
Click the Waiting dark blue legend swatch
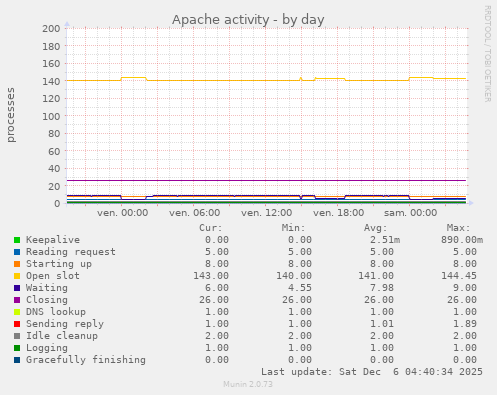point(17,288)
